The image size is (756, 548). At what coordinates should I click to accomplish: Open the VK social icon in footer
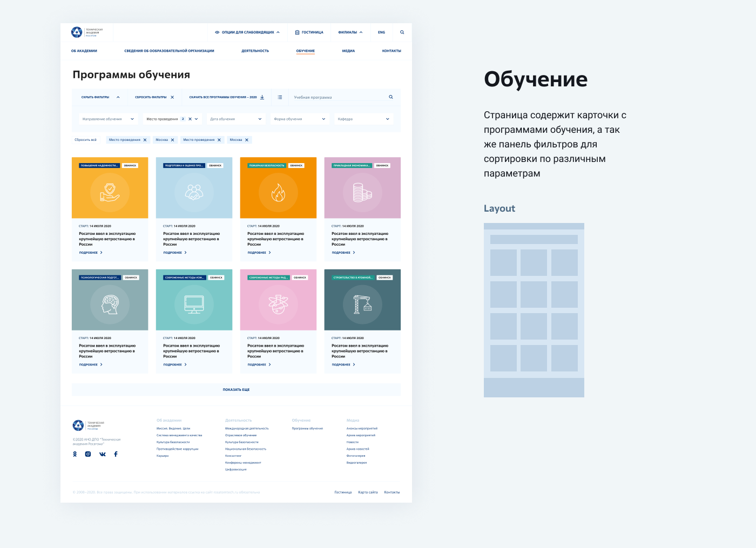[103, 454]
